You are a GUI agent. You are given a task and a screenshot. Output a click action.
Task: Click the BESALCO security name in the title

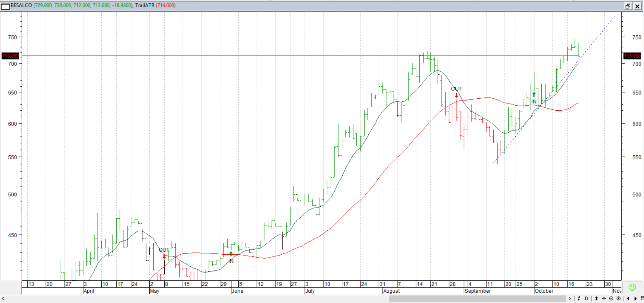(x=21, y=5)
